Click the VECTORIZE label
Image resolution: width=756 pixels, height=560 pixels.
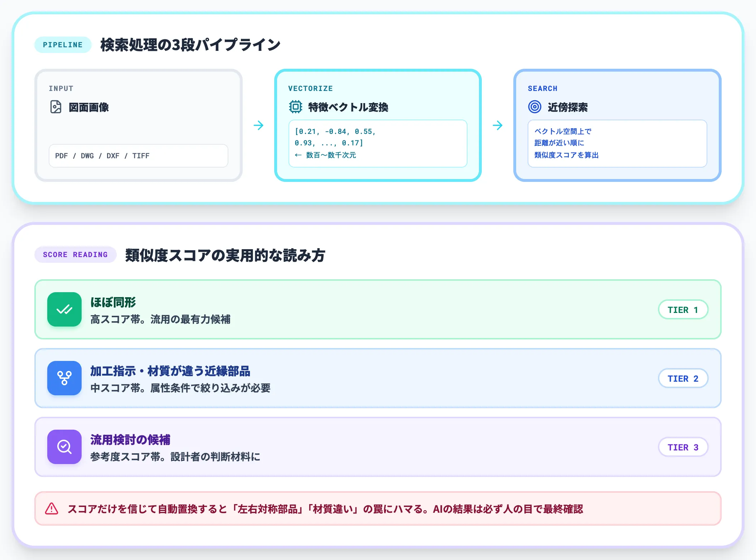click(311, 88)
